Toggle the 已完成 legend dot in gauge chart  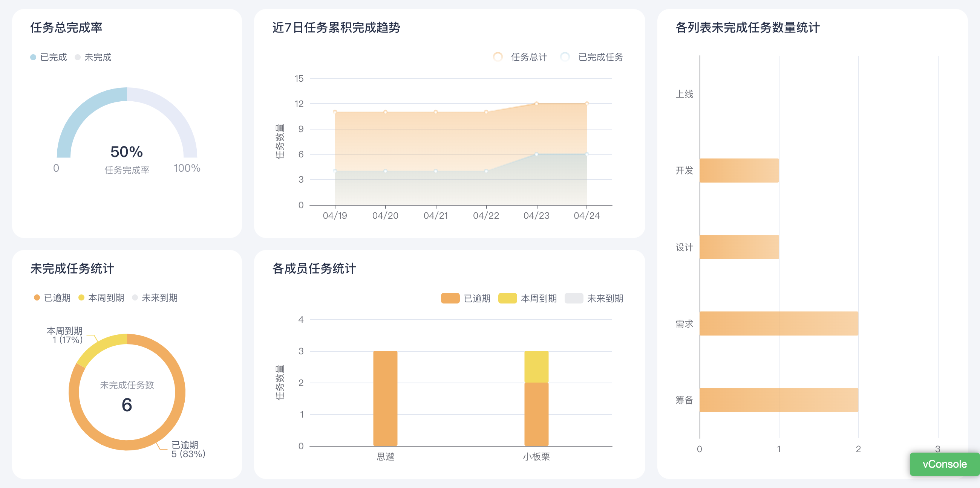pyautogui.click(x=33, y=57)
